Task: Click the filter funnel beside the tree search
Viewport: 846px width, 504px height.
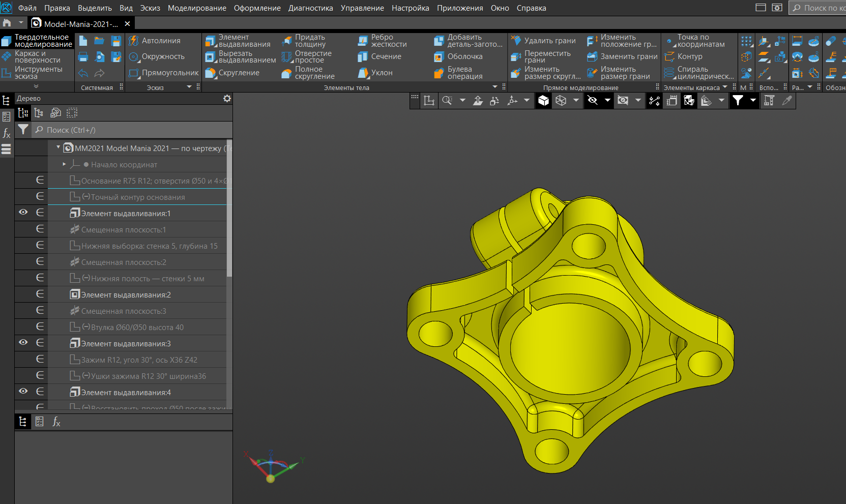Action: click(x=23, y=130)
